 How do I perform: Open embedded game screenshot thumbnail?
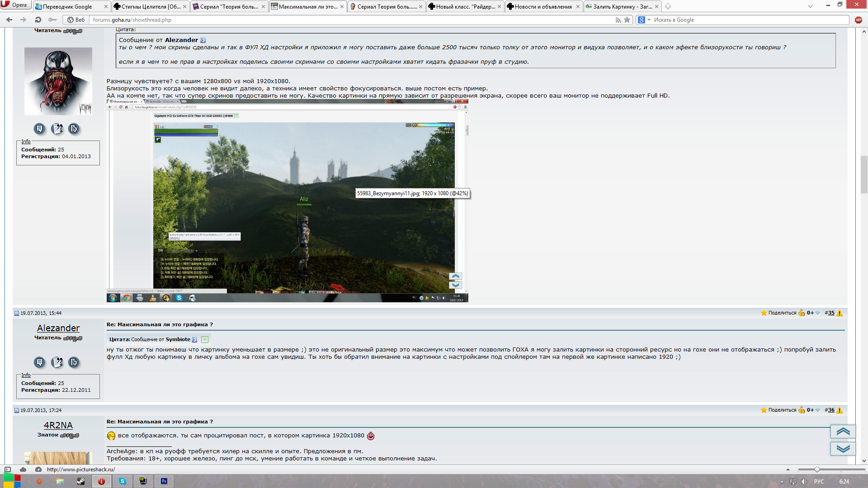[x=287, y=201]
